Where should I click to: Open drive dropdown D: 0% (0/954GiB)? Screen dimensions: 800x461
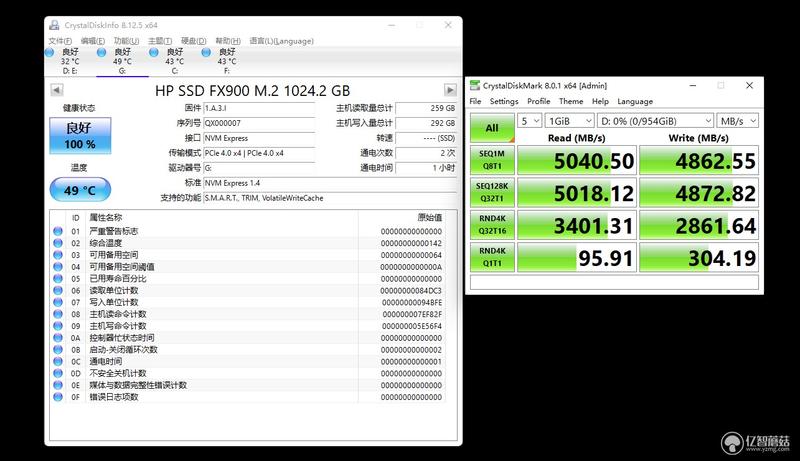(655, 121)
